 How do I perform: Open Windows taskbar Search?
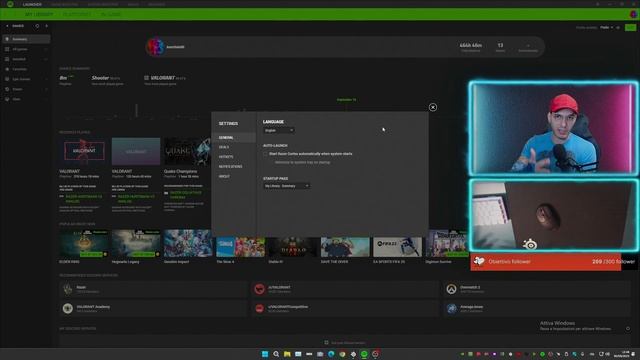click(276, 354)
